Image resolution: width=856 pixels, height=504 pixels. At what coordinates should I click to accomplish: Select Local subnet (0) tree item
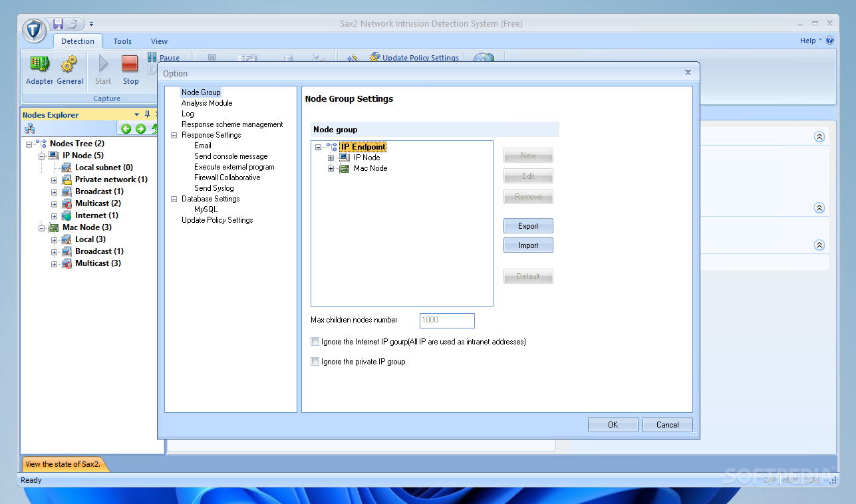click(104, 168)
